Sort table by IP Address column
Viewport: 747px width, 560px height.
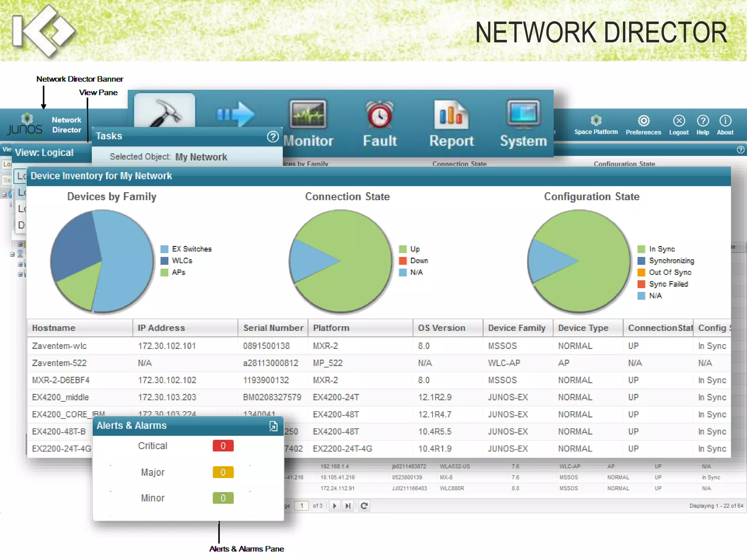click(185, 328)
